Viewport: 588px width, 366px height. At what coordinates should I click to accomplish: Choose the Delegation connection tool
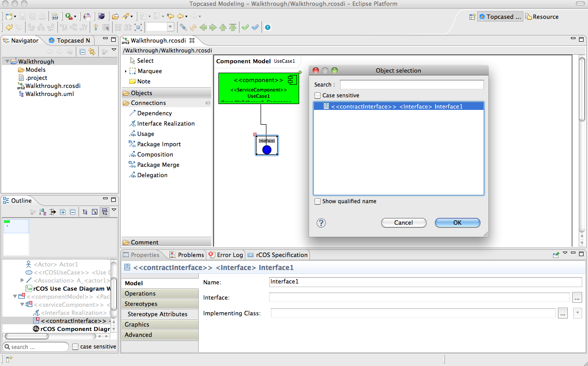pos(148,175)
